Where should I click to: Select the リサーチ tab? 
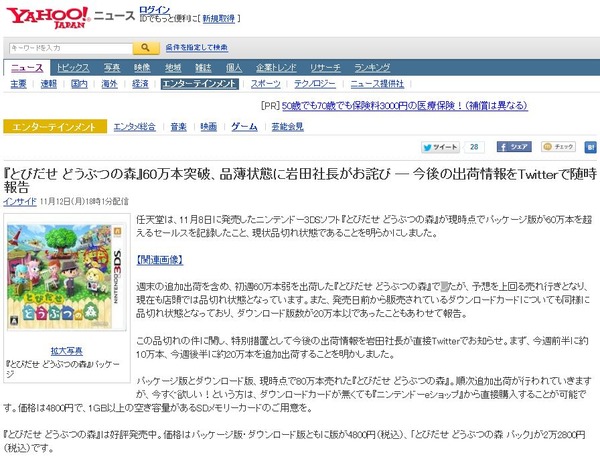click(x=325, y=68)
